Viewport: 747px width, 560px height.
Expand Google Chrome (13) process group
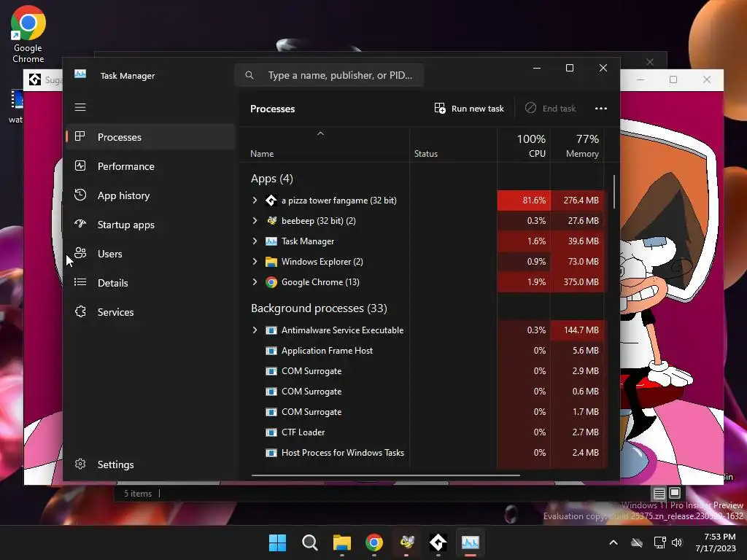pos(255,282)
